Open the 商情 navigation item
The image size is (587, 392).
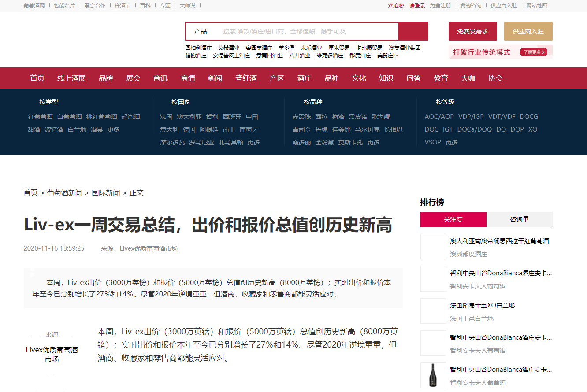click(188, 78)
